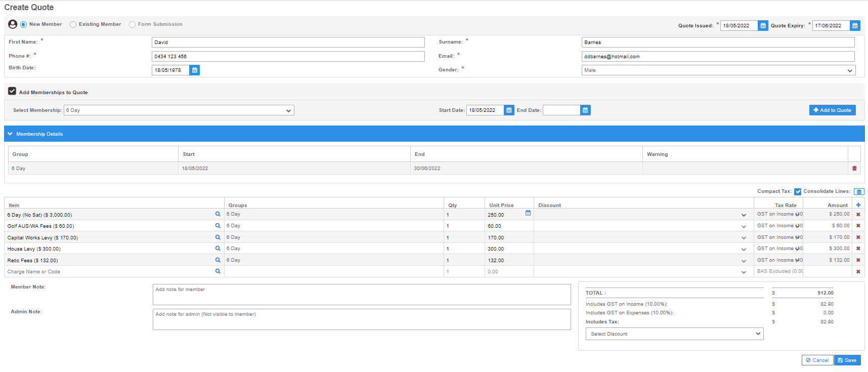
Task: Open the membership Start Date calendar picker
Action: (509, 110)
